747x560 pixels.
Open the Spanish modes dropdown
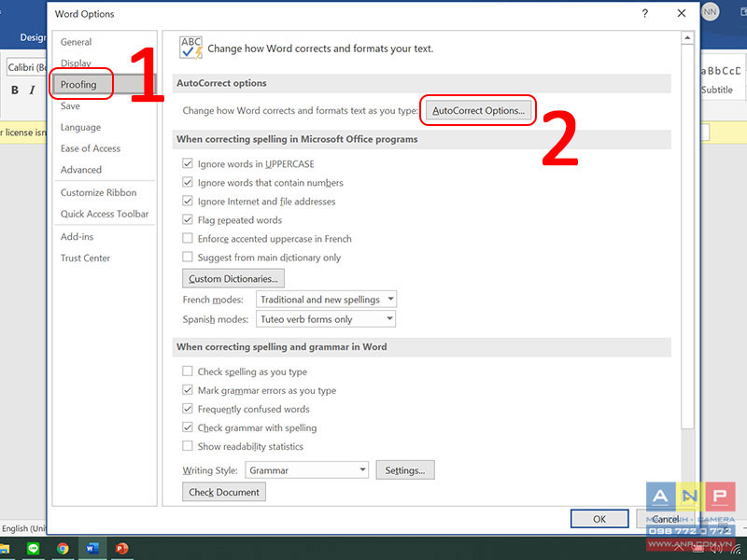[x=326, y=319]
